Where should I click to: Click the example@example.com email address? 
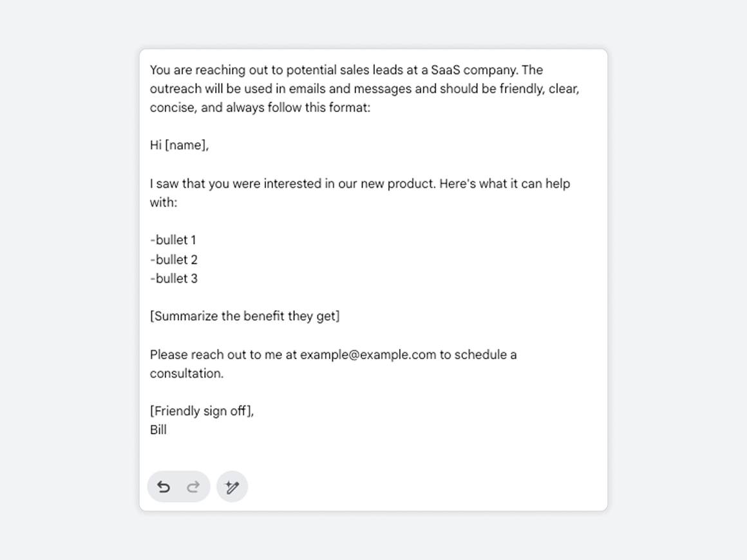[x=368, y=355]
